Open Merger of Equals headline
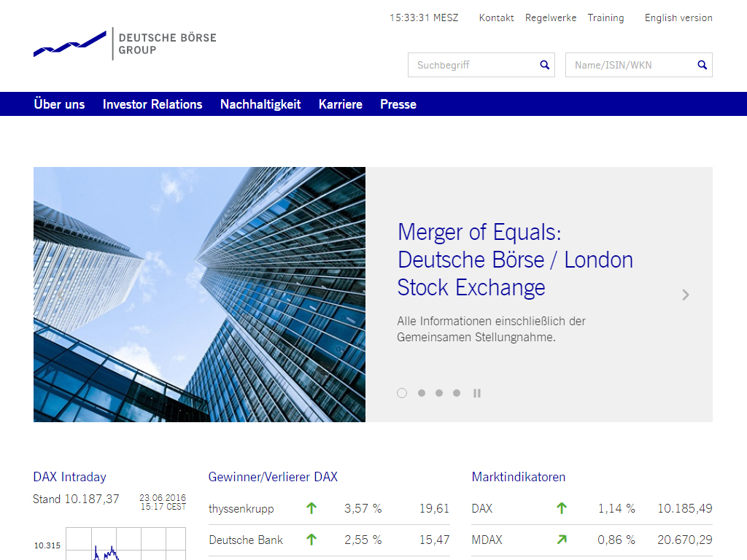This screenshot has height=560, width=747. [x=515, y=260]
